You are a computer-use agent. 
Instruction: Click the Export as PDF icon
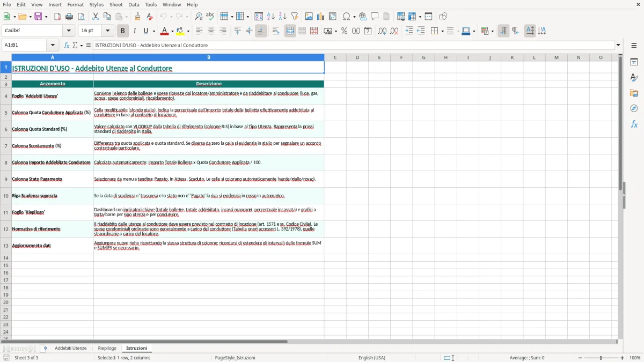click(x=57, y=17)
